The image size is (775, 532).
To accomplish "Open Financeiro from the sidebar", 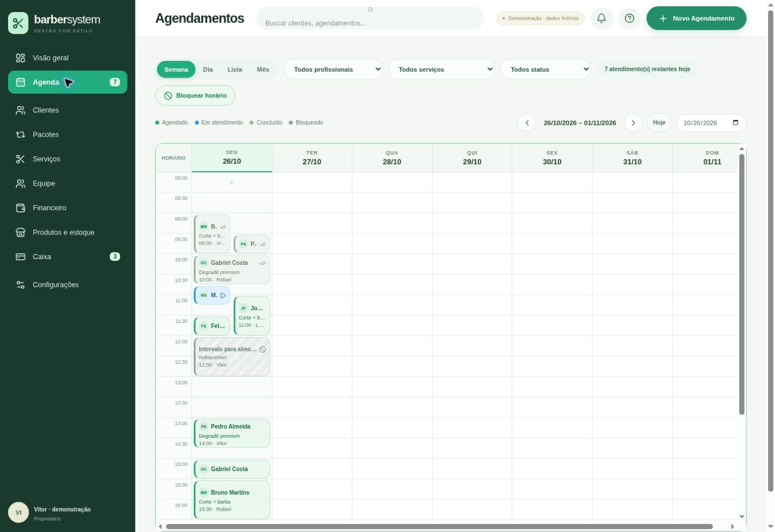I will 67,208.
